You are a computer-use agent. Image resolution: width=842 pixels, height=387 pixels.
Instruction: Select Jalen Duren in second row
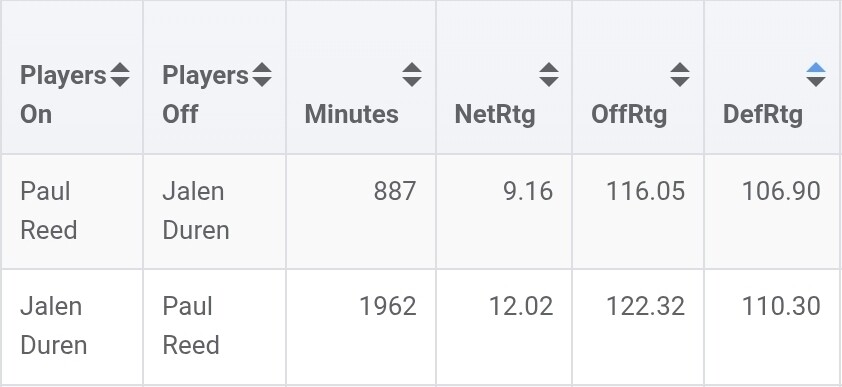[53, 326]
